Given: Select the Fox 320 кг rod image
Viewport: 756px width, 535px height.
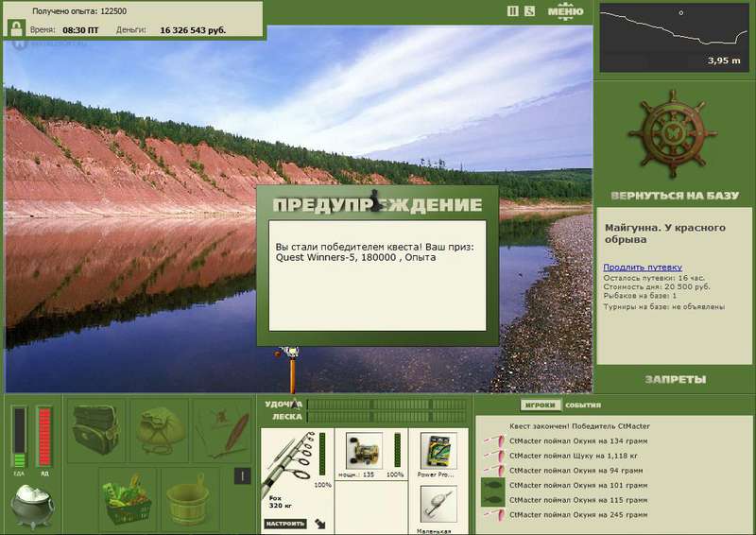Looking at the screenshot, I should pyautogui.click(x=289, y=466).
